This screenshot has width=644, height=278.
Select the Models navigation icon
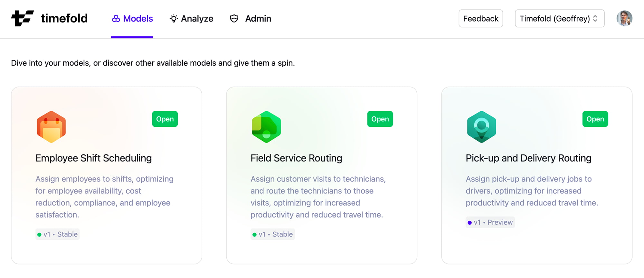pyautogui.click(x=115, y=19)
